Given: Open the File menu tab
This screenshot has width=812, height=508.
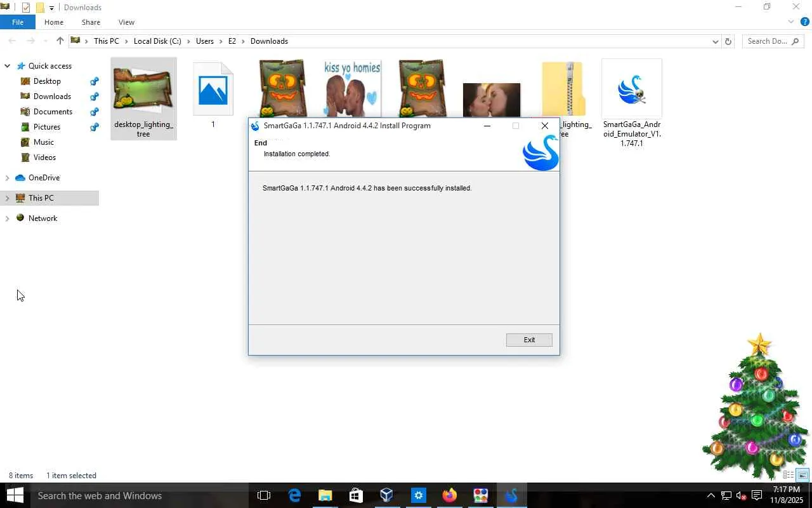Looking at the screenshot, I should pyautogui.click(x=18, y=22).
